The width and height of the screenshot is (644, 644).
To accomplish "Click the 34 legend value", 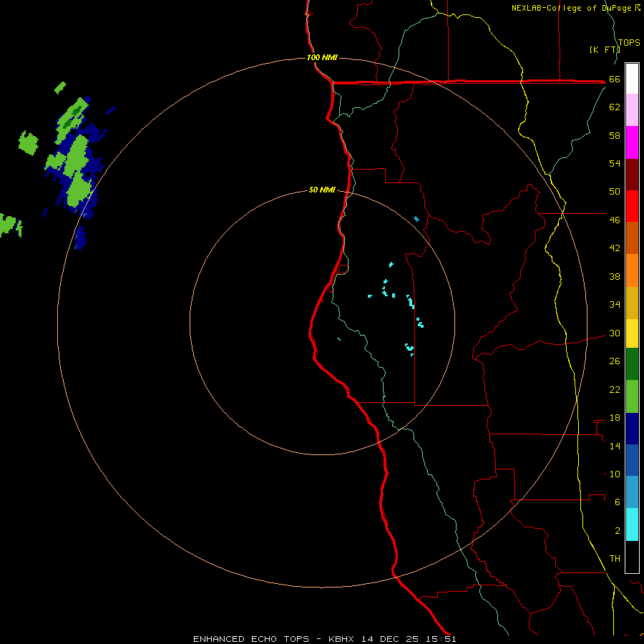I will pyautogui.click(x=615, y=305).
